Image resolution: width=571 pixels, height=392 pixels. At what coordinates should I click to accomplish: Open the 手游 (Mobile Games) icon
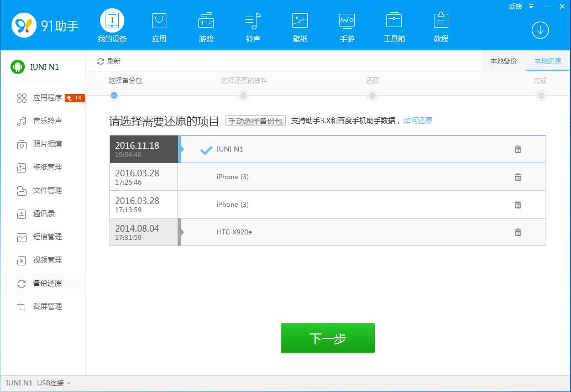click(x=347, y=21)
